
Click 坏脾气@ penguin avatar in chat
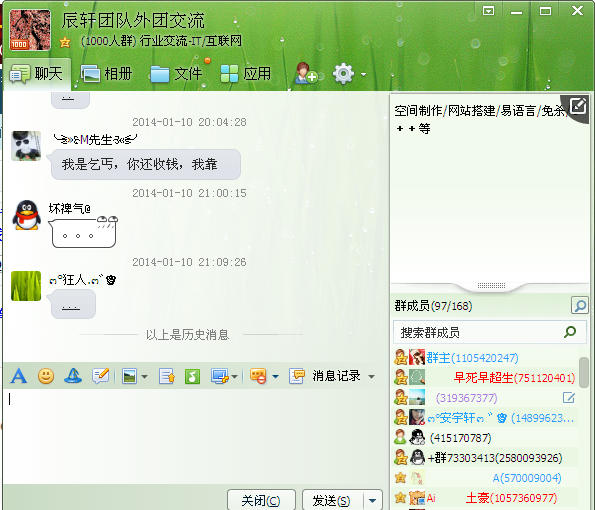coord(26,215)
